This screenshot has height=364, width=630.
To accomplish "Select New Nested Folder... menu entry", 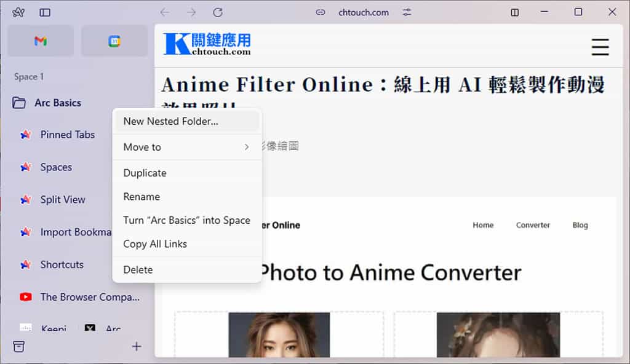I will [187, 121].
